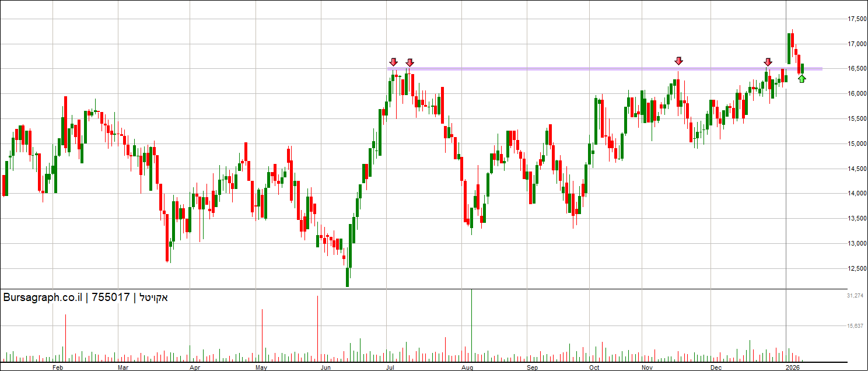Image resolution: width=868 pixels, height=371 pixels.
Task: Click the 15,637 volume axis label
Action: 855,326
